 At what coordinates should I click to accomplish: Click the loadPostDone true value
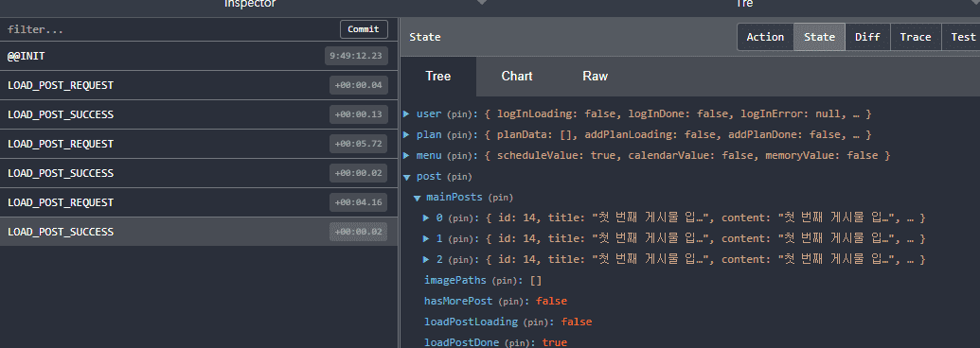coord(554,342)
